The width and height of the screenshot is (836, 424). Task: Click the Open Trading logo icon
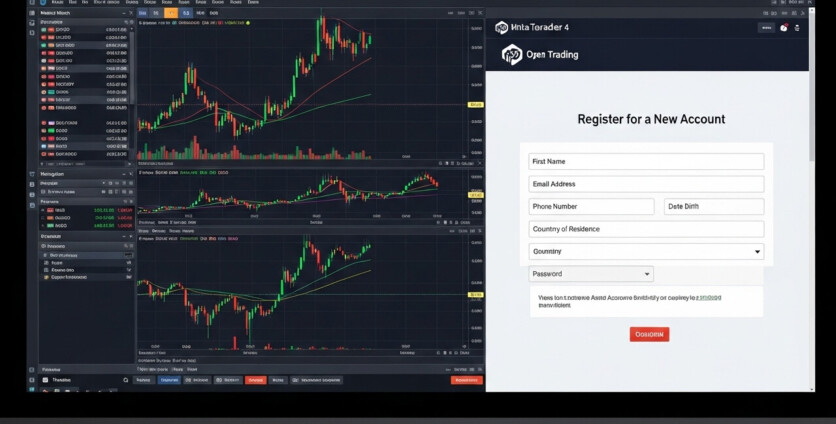[x=512, y=54]
